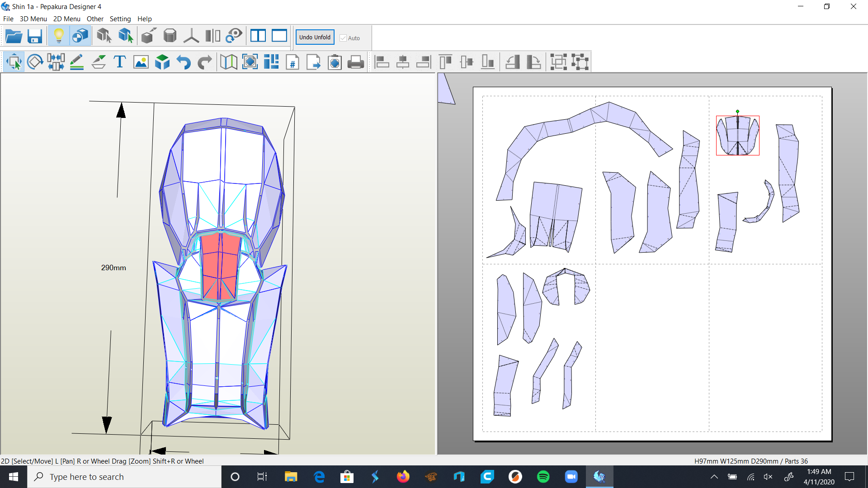This screenshot has width=868, height=488.
Task: Click the clipboard copy pattern icon
Action: [x=335, y=62]
